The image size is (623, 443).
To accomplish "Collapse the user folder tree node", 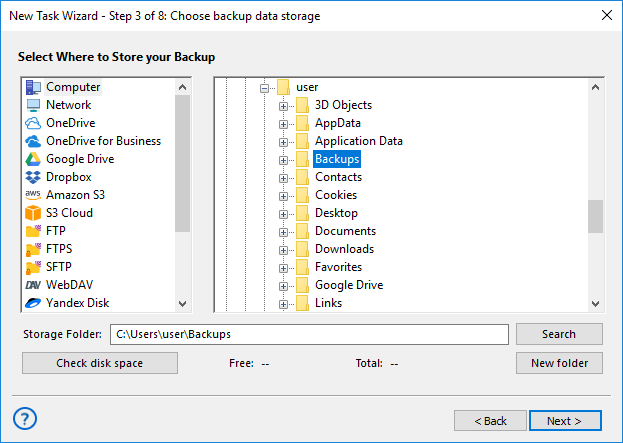I will [x=265, y=87].
